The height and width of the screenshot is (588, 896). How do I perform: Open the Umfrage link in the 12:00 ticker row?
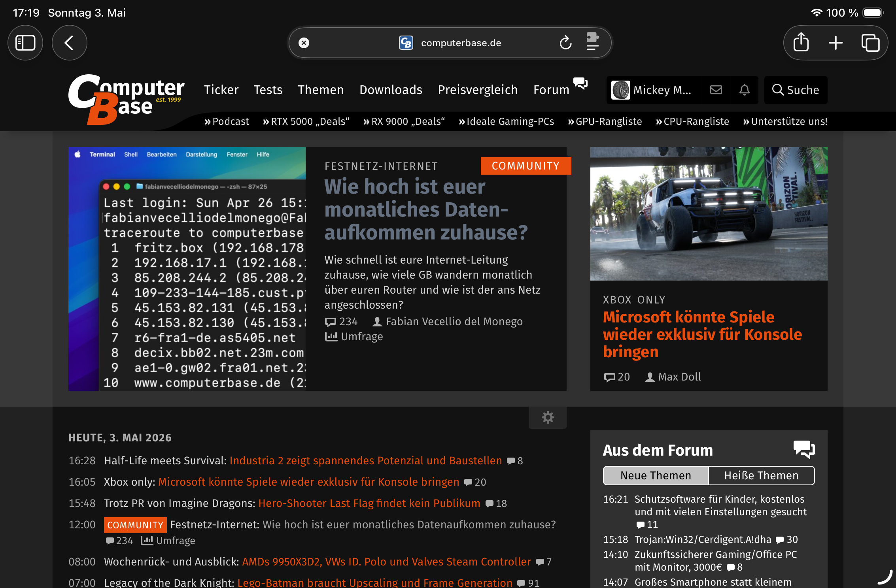(x=168, y=541)
